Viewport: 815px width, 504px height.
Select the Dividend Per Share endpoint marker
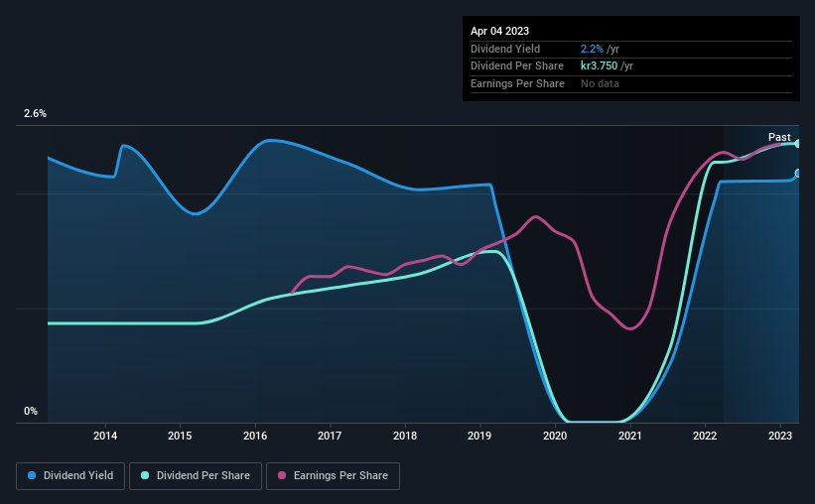click(798, 144)
